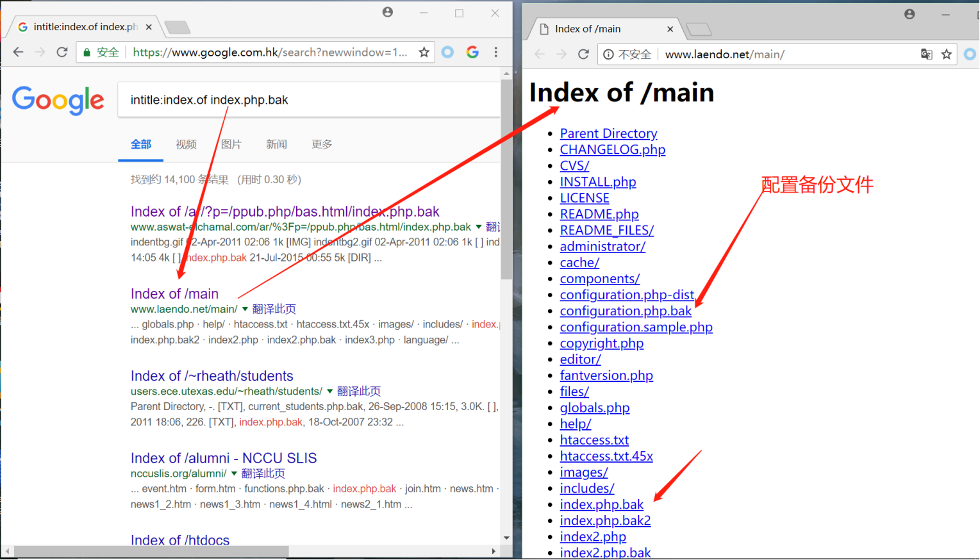980x560 pixels.
Task: Click the blue circle extension icon in Google window
Action: (x=447, y=53)
